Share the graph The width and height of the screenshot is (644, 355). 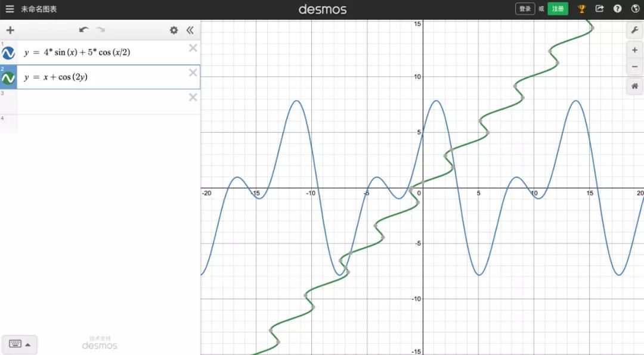pyautogui.click(x=600, y=8)
